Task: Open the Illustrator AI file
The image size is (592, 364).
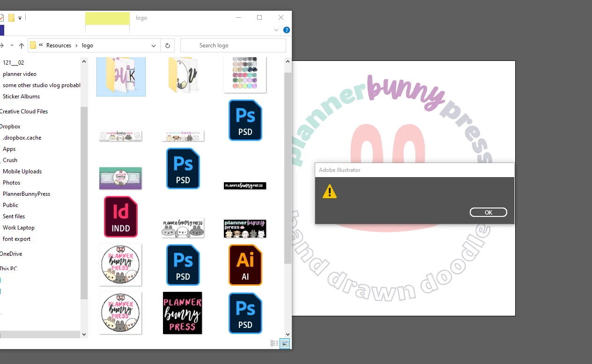Action: [x=245, y=265]
